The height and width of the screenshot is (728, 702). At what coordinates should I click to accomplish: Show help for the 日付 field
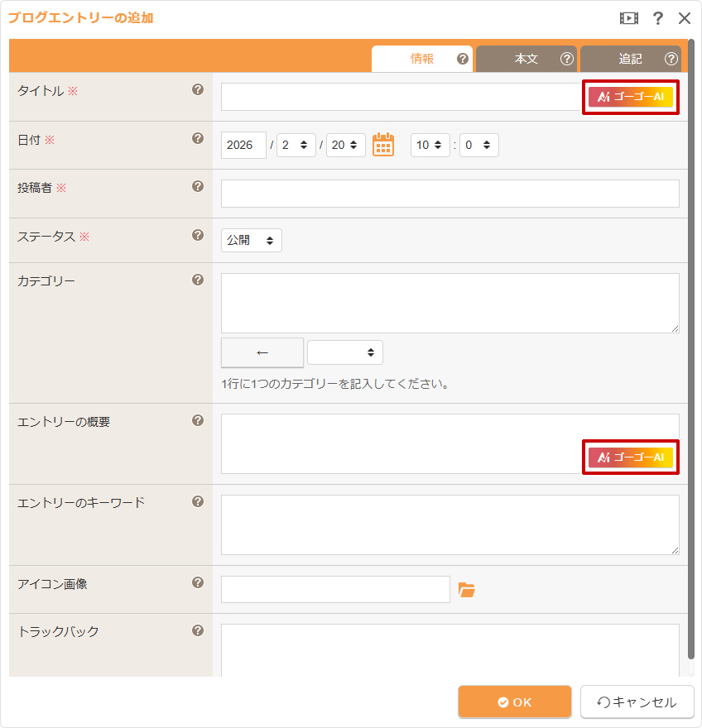(198, 138)
